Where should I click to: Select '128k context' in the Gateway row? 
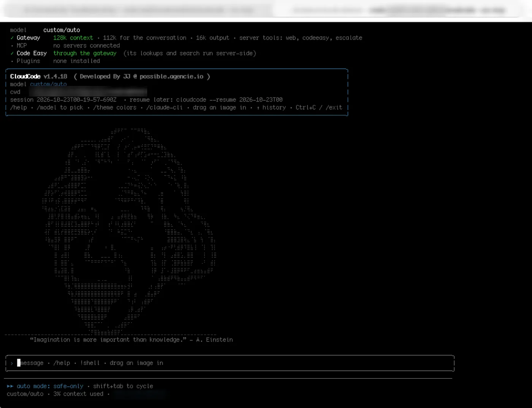(73, 38)
